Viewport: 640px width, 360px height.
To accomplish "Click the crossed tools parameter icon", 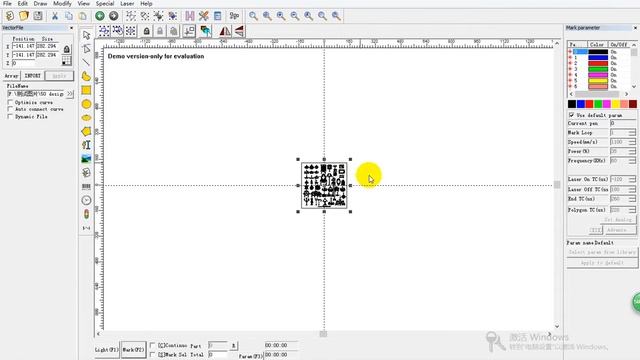I will 203,16.
